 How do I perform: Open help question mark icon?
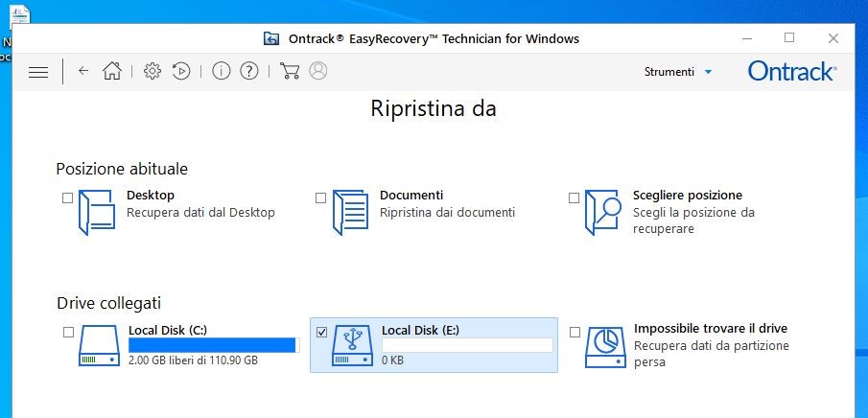pyautogui.click(x=249, y=71)
